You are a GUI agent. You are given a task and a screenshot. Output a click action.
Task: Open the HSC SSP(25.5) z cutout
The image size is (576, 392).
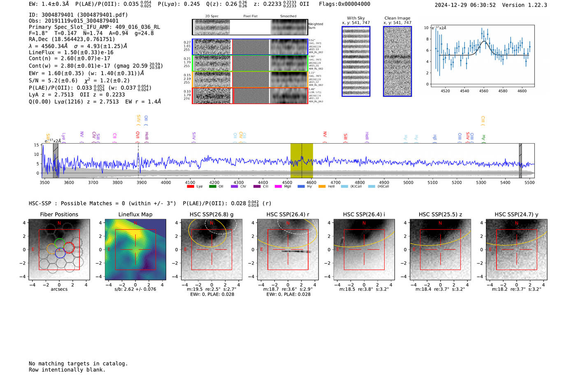click(x=440, y=250)
